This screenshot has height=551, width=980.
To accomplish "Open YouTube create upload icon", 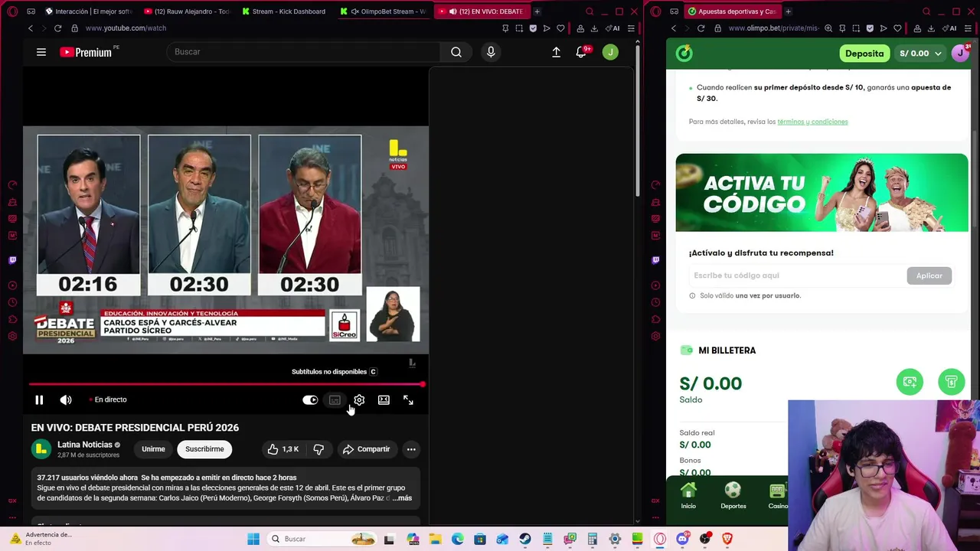I will [x=556, y=52].
